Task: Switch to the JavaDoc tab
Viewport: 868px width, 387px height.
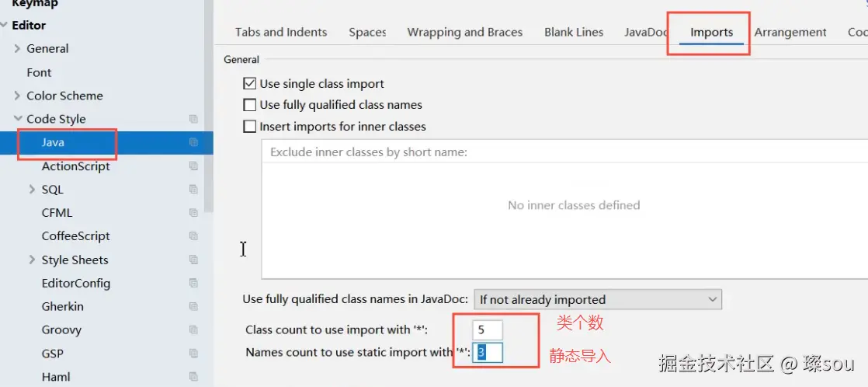Action: (647, 32)
